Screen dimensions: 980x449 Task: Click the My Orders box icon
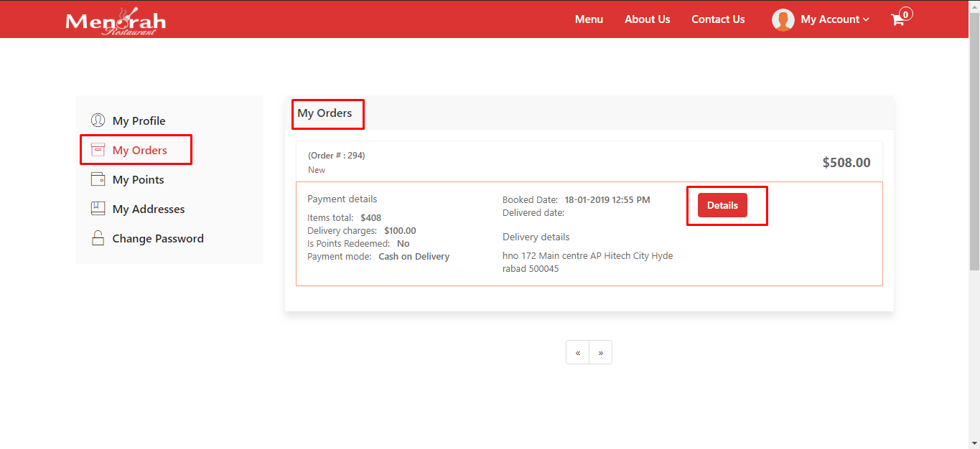point(98,150)
